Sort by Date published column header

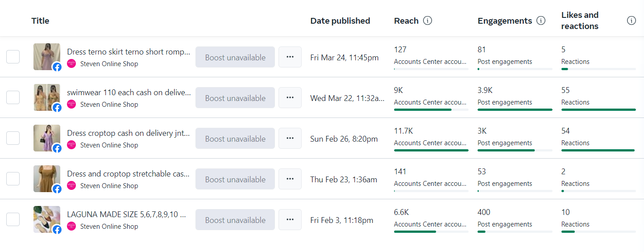(x=340, y=21)
